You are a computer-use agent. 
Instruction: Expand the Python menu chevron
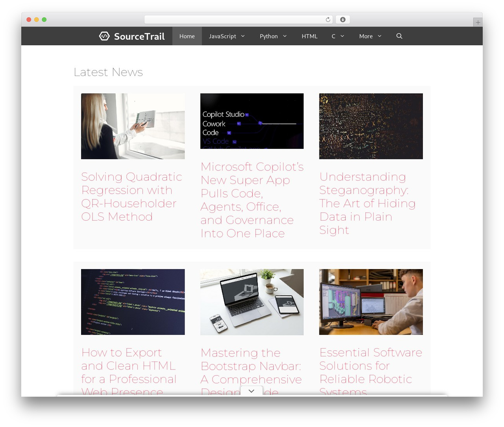[285, 36]
